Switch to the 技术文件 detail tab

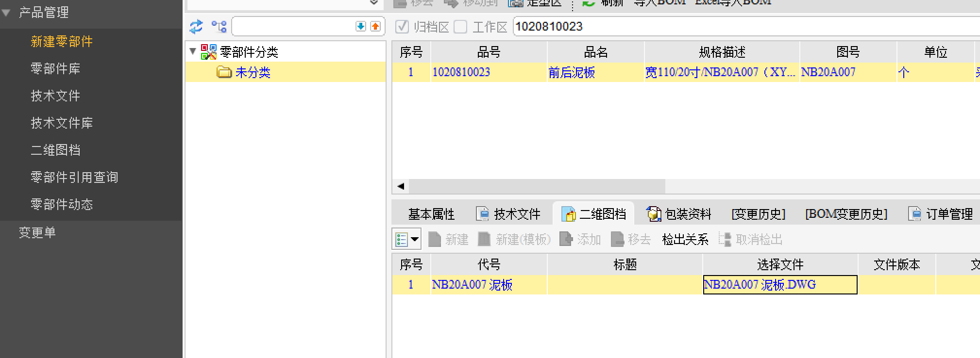click(508, 214)
